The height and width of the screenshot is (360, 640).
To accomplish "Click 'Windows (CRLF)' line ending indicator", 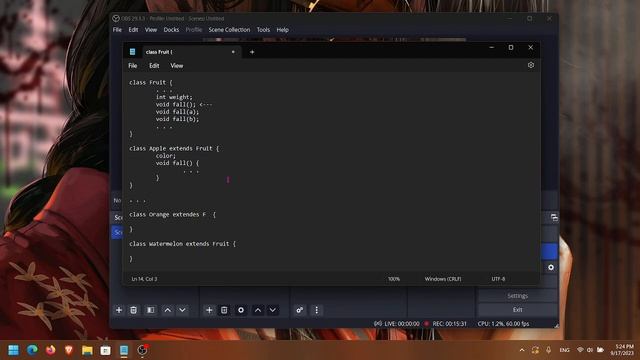I will click(x=443, y=279).
